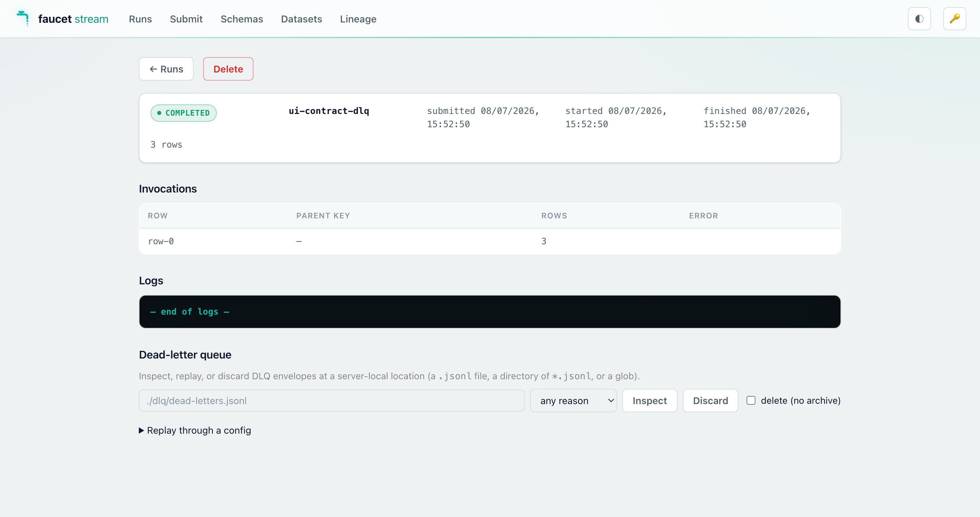Click the '— end of logs —' line
Viewport: 980px width, 517px height.
click(190, 312)
